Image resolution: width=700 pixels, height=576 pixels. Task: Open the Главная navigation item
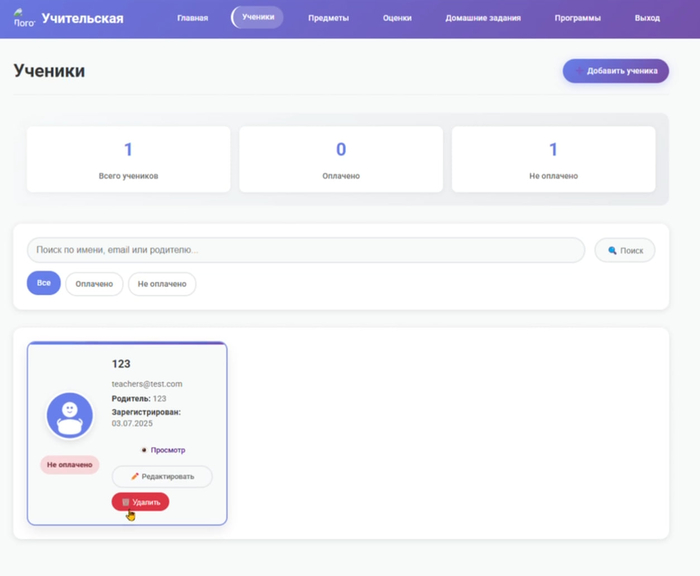[x=192, y=18]
